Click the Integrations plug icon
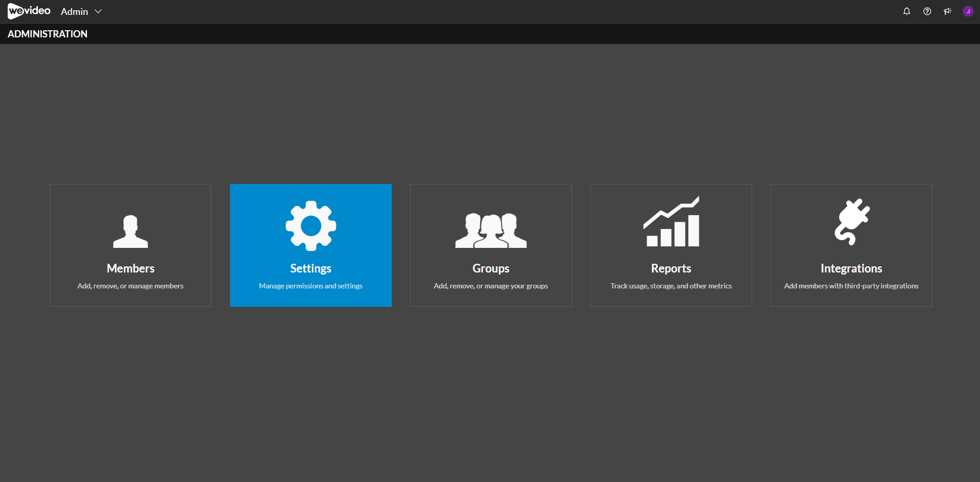 tap(852, 222)
